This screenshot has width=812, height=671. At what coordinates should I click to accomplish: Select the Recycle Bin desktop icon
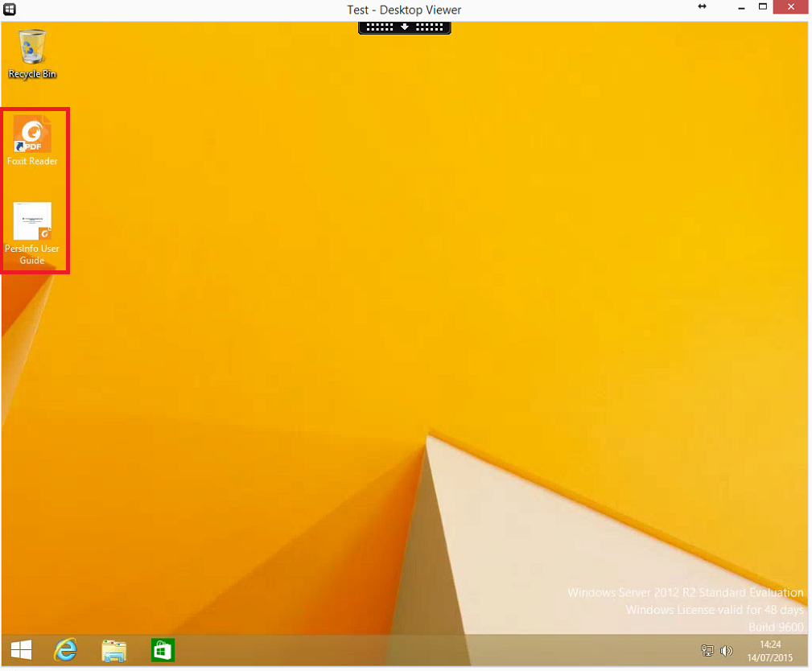click(x=32, y=54)
